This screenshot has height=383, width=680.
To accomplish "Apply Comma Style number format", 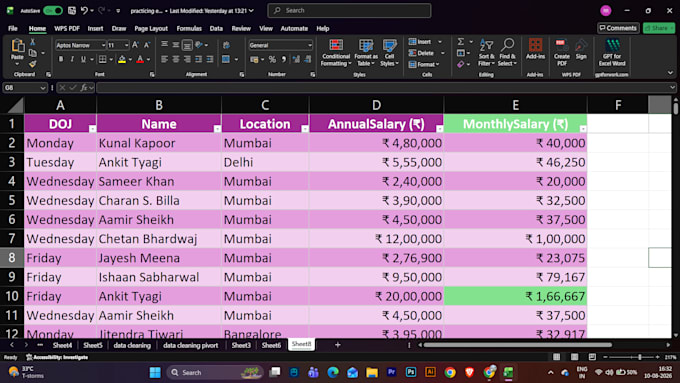I will 284,59.
